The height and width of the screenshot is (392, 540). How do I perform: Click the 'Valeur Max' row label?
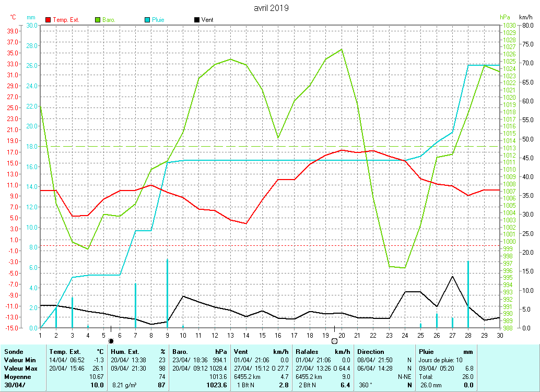pyautogui.click(x=20, y=369)
